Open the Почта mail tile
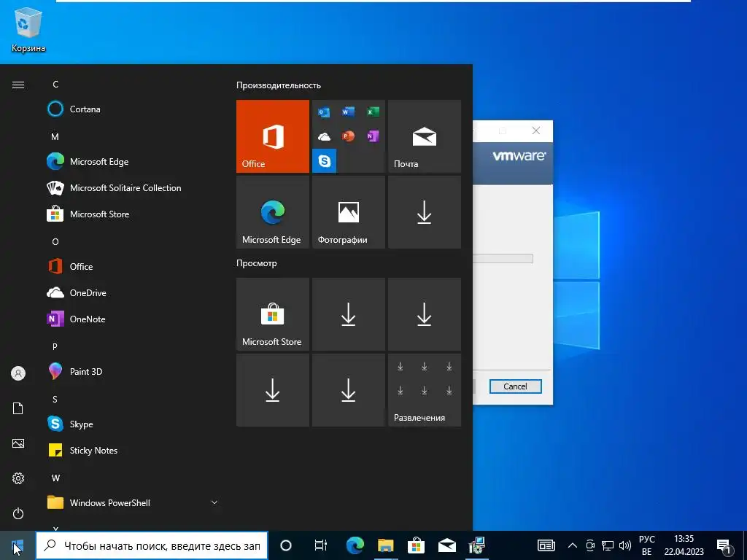747x560 pixels. (x=425, y=136)
